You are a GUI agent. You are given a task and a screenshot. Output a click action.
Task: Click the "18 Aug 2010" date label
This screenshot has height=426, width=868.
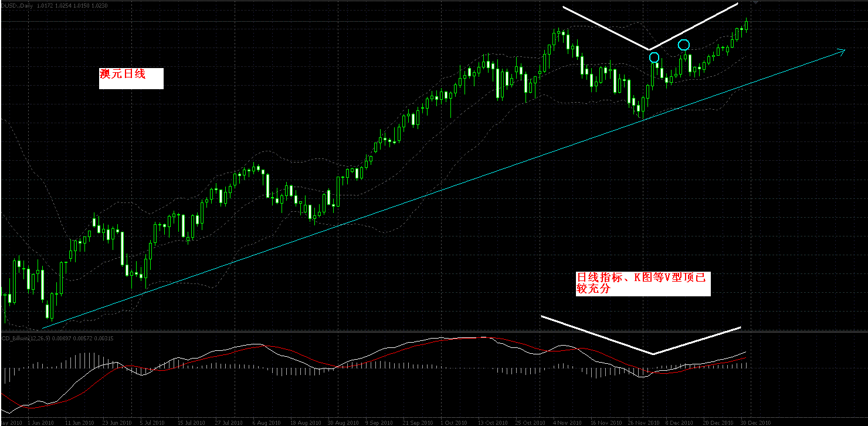coord(305,422)
